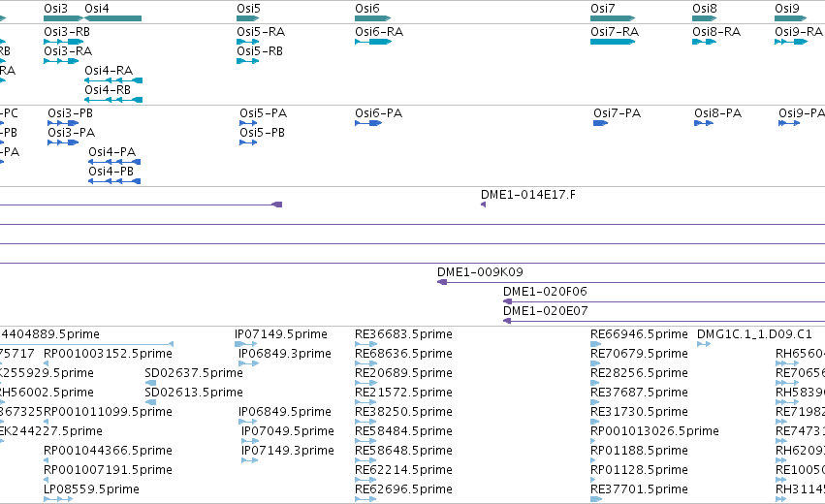
Task: Click the RP001003152.5prime EST
Action: 47,363
